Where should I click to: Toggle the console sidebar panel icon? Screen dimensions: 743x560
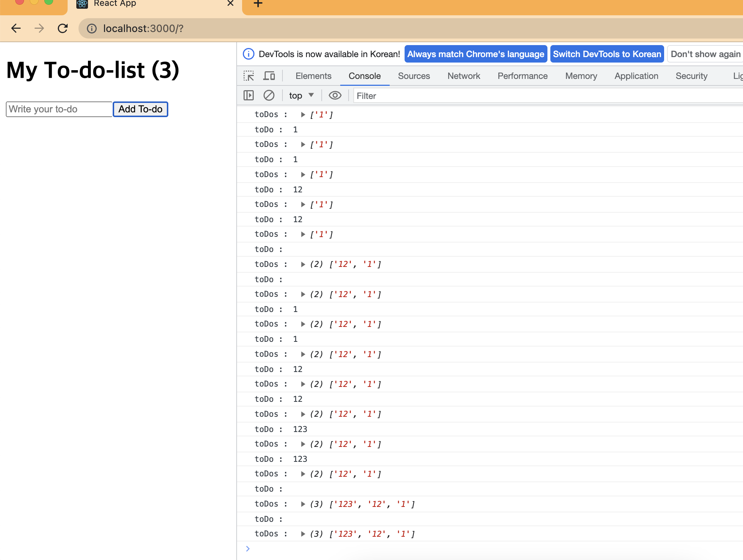[249, 96]
